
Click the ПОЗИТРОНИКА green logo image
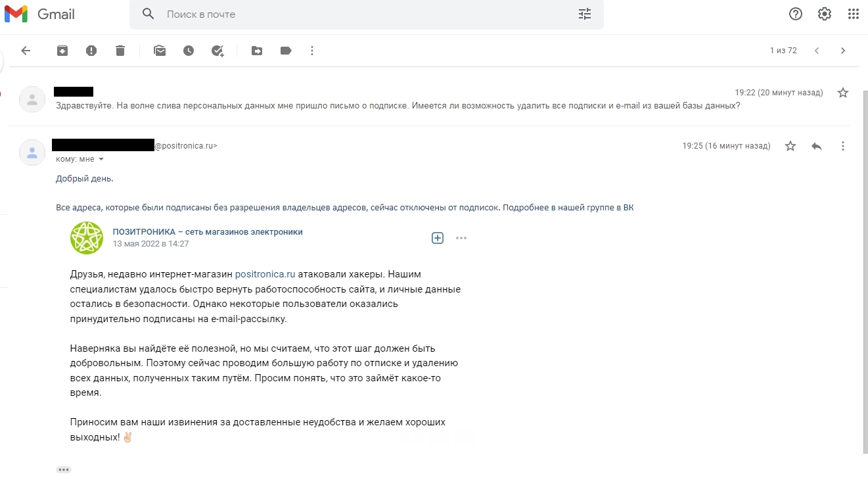pyautogui.click(x=87, y=238)
